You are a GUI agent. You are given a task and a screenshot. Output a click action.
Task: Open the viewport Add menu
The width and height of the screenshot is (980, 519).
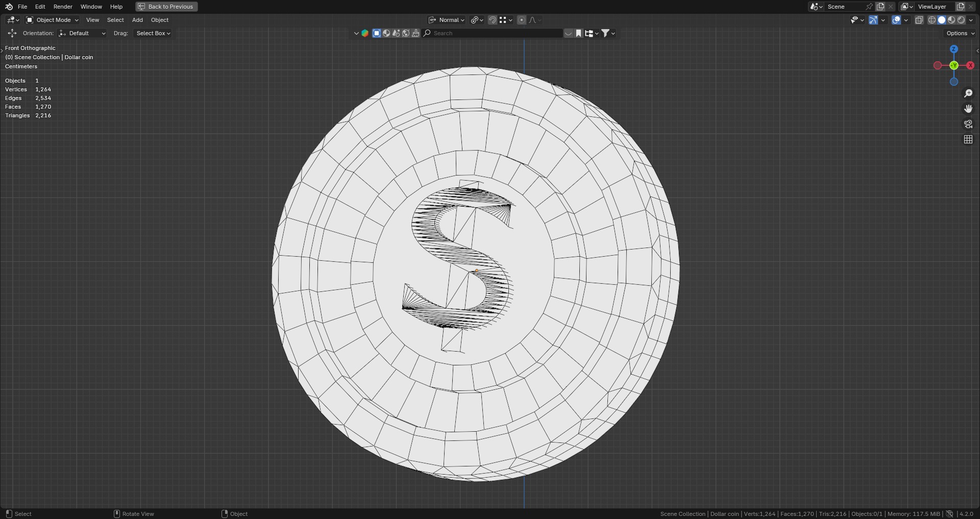[137, 20]
